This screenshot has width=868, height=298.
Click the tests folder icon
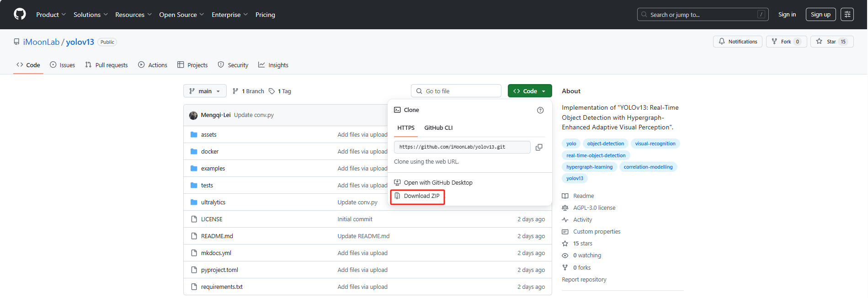pos(194,185)
